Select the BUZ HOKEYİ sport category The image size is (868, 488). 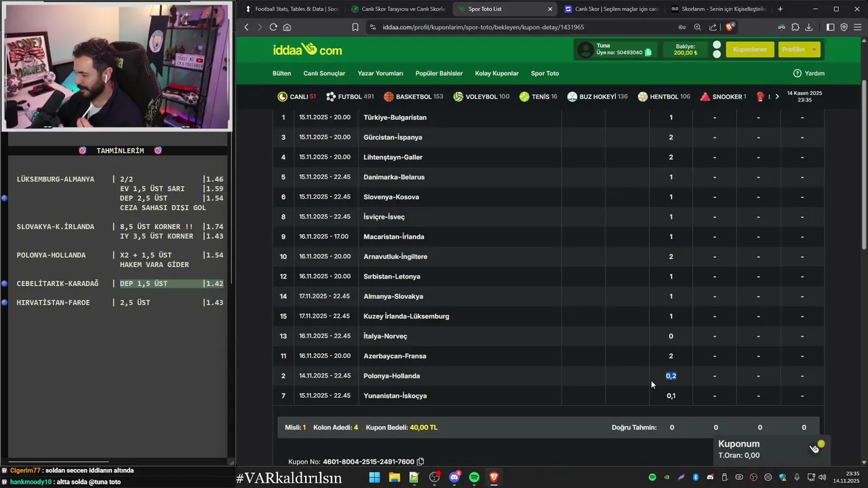(597, 97)
